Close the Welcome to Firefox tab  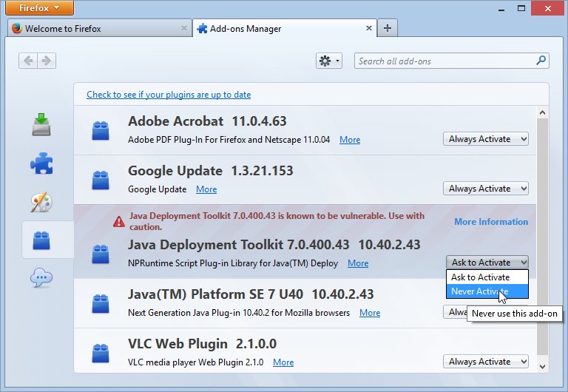[x=184, y=28]
